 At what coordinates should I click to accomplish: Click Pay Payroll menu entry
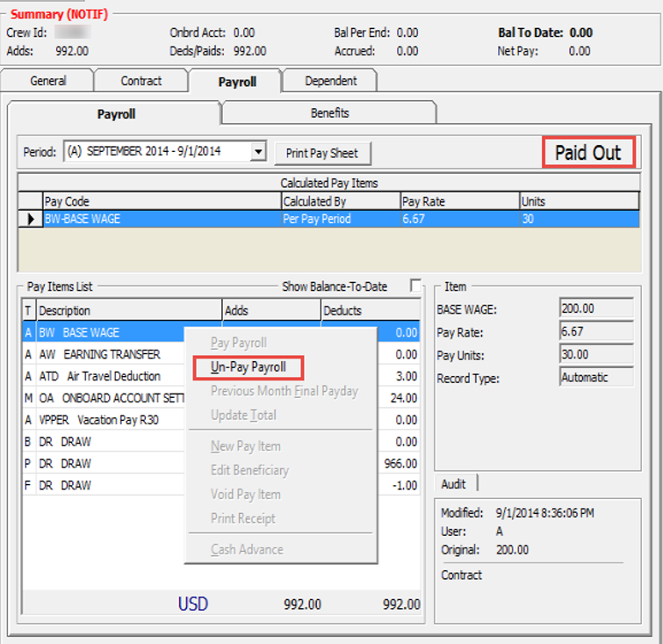coord(239,343)
